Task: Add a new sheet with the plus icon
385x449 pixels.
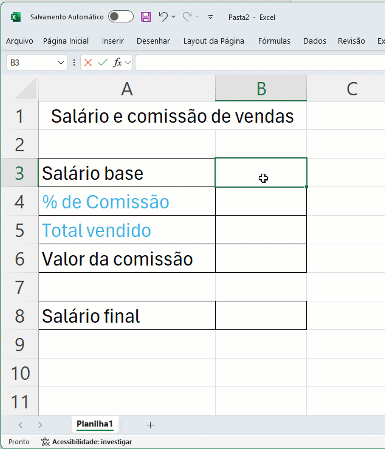Action: (150, 425)
